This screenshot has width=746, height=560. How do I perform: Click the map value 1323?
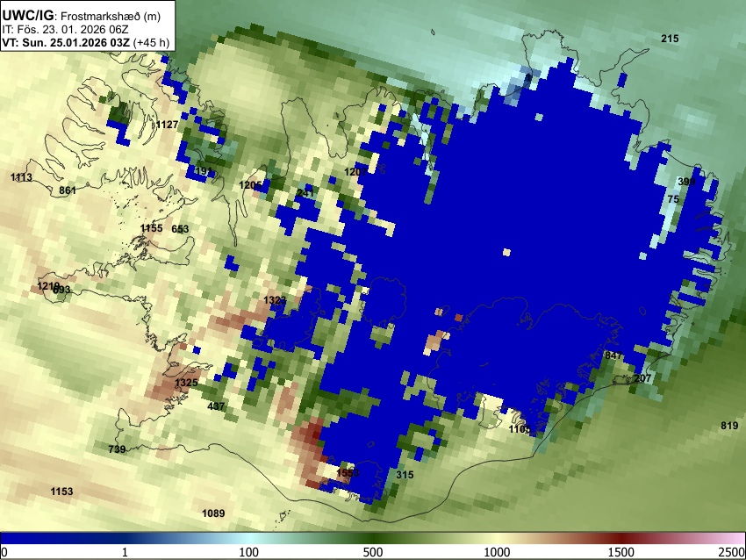pos(275,300)
